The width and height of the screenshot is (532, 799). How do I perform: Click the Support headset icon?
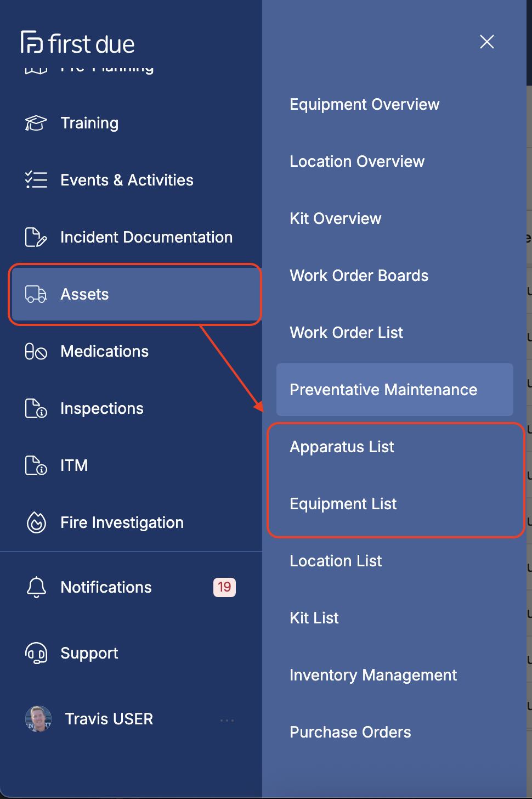pos(36,653)
